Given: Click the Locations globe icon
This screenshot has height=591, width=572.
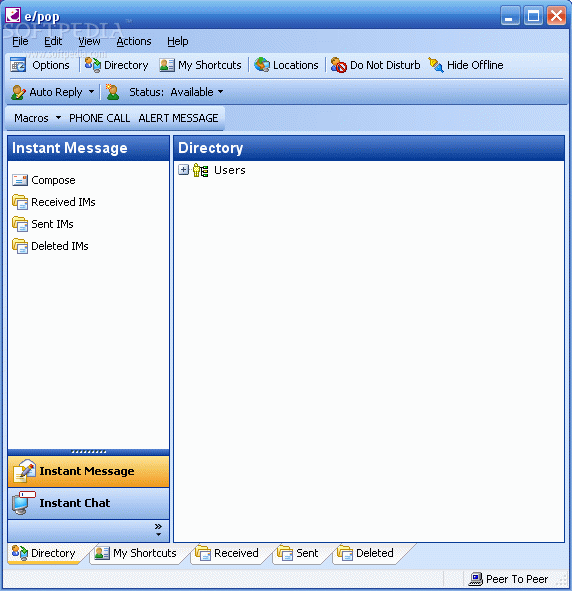Looking at the screenshot, I should pyautogui.click(x=262, y=65).
